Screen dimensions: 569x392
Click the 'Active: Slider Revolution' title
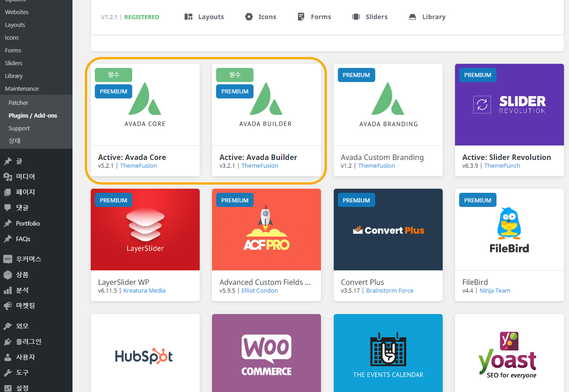[x=507, y=157]
